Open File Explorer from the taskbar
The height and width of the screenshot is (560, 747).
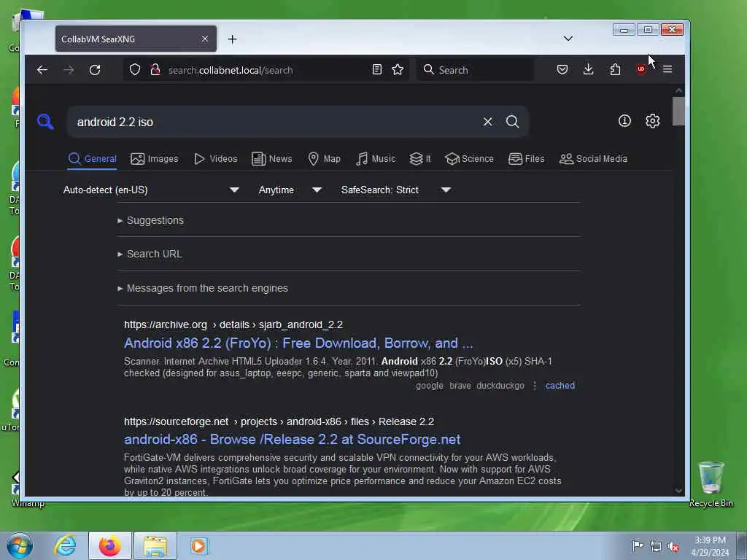coord(155,545)
